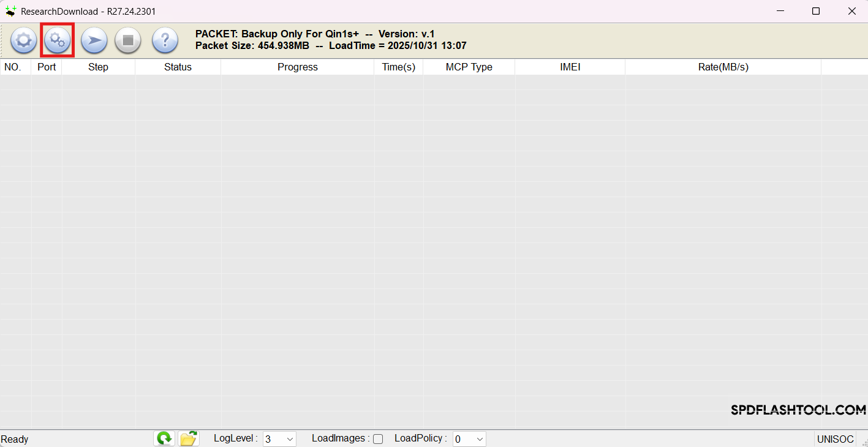Viewport: 868px width, 447px height.
Task: Open Settings with the double-gear icon
Action: click(58, 40)
